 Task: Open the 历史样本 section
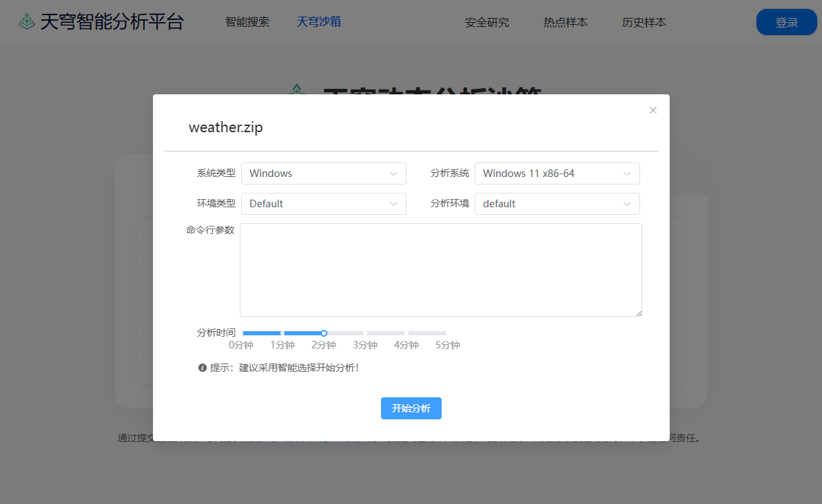[644, 22]
